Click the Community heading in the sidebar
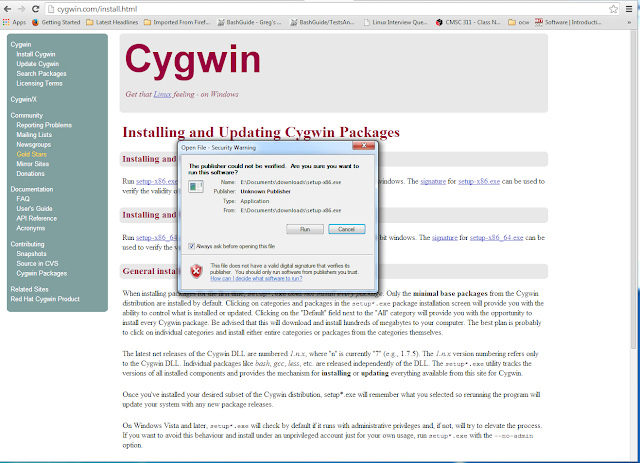This screenshot has height=463, width=640. [27, 116]
